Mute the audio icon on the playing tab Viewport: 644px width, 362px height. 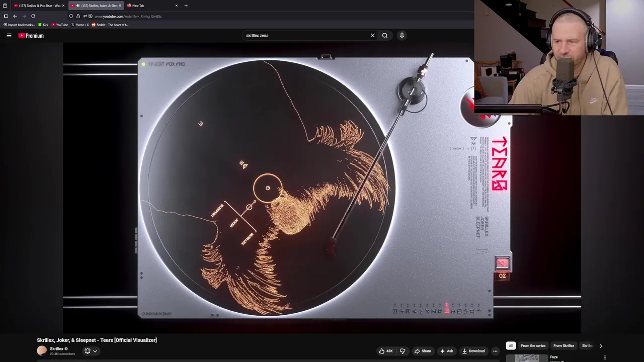click(78, 6)
